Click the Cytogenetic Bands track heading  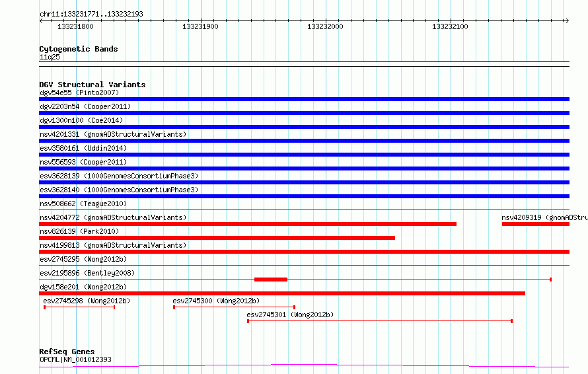[79, 49]
